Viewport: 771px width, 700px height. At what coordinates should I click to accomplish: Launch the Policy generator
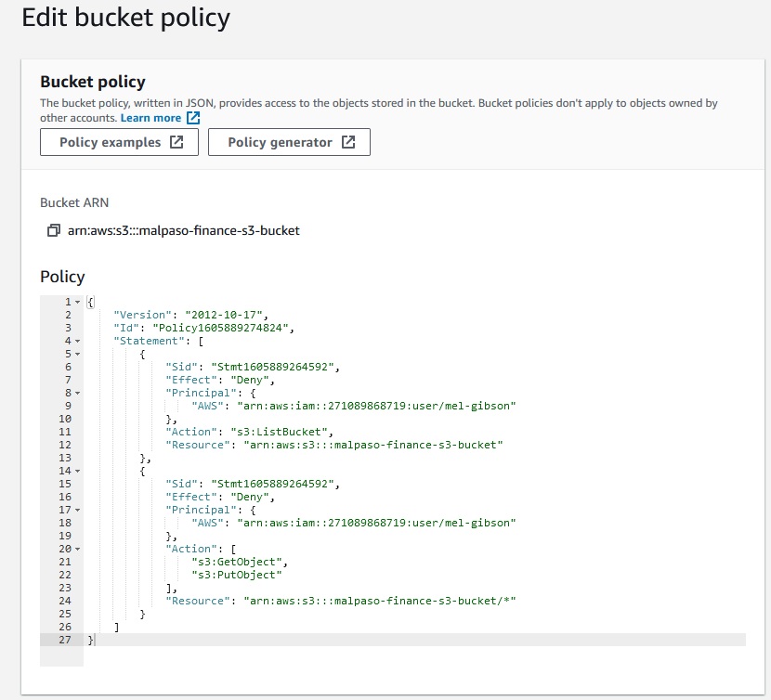point(280,142)
